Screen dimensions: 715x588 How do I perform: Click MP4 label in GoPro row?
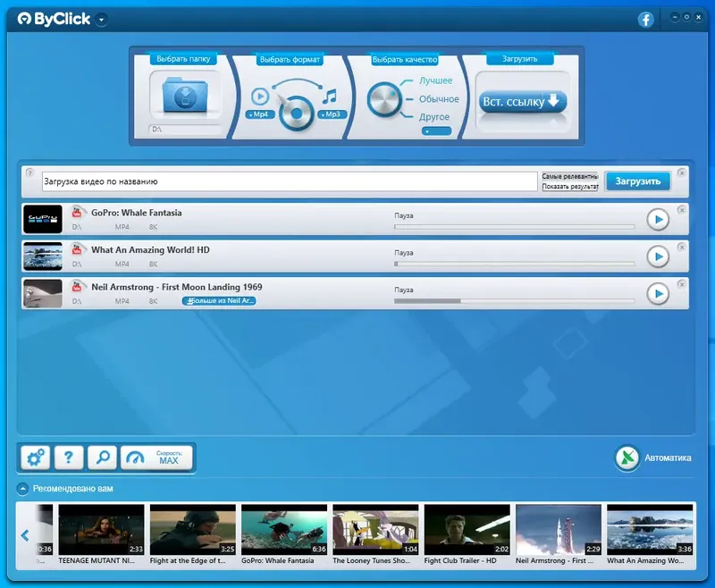coord(122,227)
